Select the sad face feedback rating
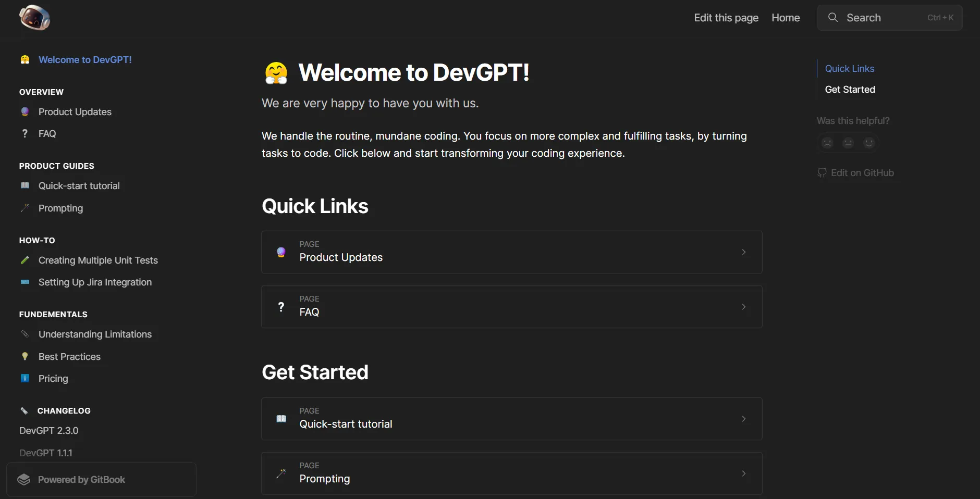This screenshot has height=499, width=980. (827, 143)
